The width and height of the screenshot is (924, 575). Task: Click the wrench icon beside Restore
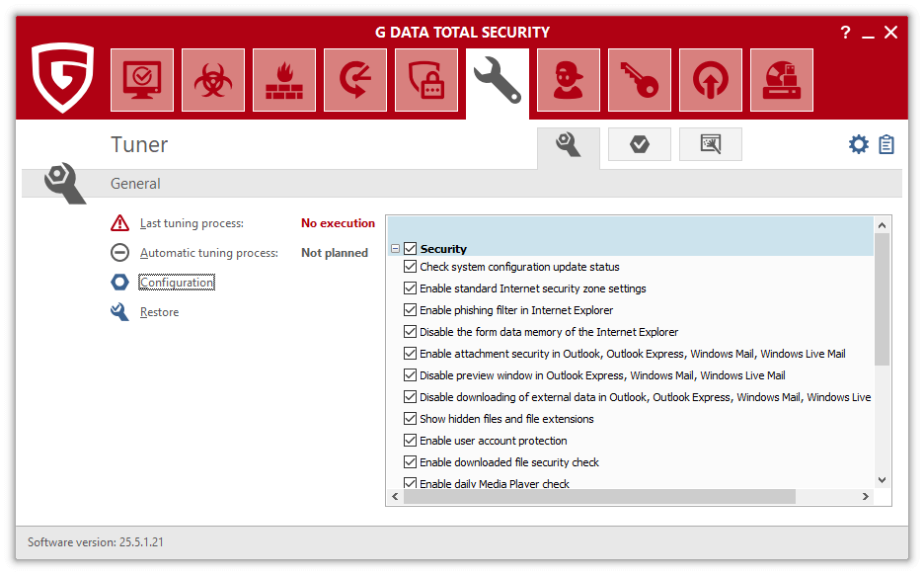(119, 311)
